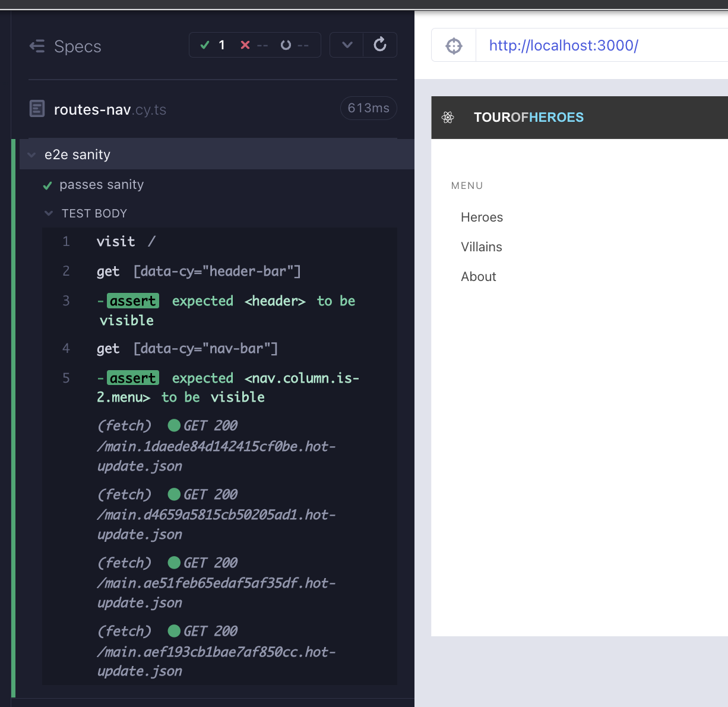Click the React atom logo in header

point(448,118)
